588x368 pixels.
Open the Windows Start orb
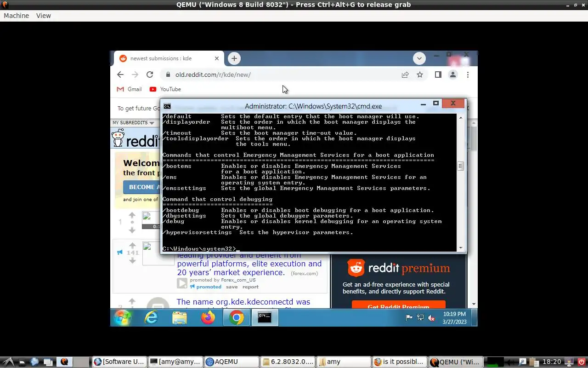point(123,317)
